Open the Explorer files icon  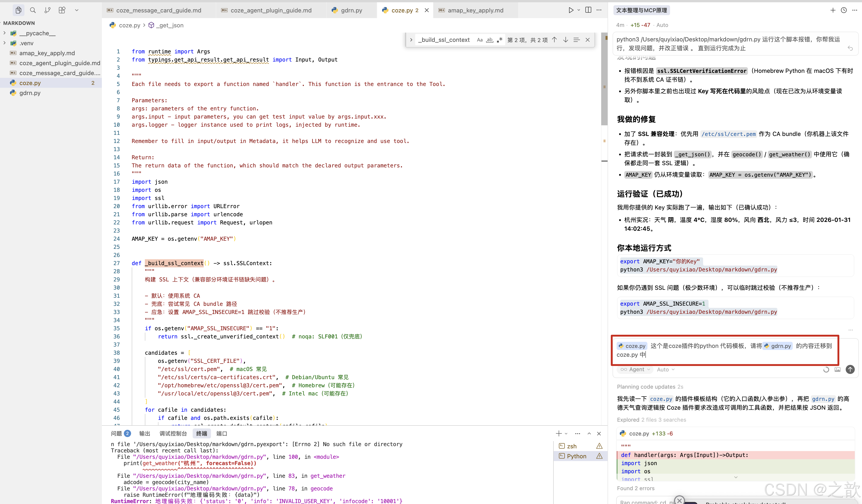click(x=19, y=10)
